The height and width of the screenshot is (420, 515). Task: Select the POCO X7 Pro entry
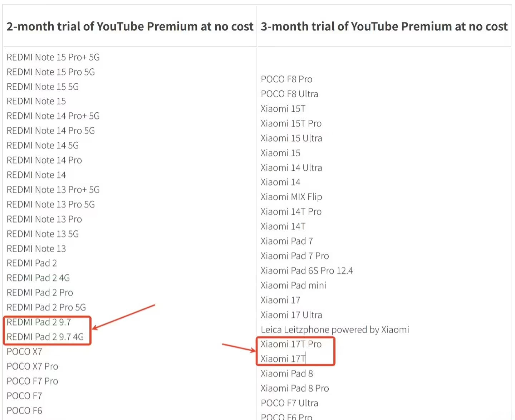[32, 366]
